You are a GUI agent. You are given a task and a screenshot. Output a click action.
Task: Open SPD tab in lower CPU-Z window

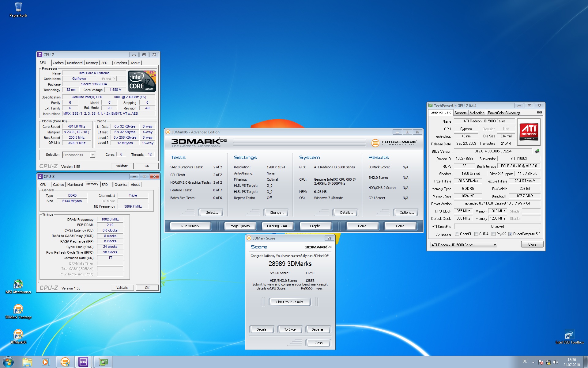click(105, 185)
